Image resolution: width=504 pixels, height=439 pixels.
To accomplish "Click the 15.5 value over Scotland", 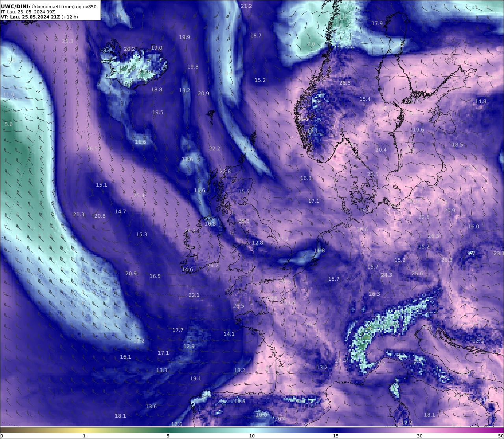I will [244, 191].
